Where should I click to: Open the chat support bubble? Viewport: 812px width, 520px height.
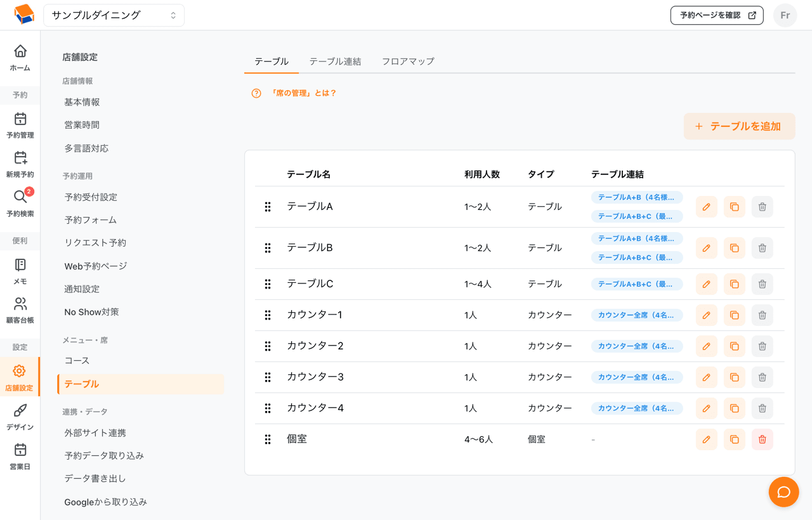click(783, 492)
